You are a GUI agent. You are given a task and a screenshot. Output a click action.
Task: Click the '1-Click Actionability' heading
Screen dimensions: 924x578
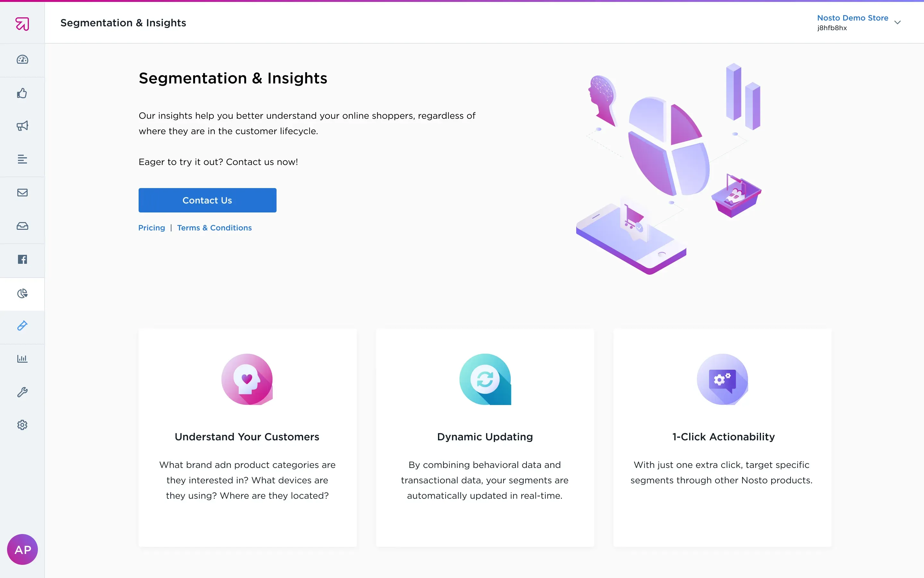[x=723, y=437]
